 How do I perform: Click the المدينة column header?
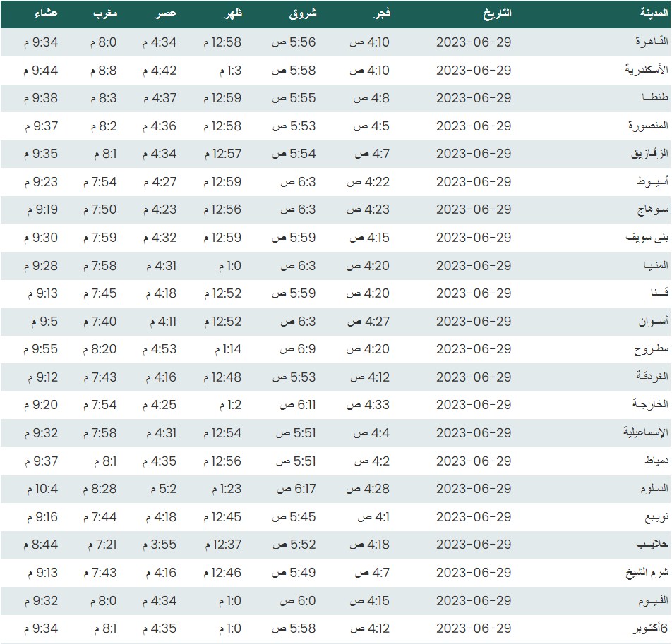[647, 14]
